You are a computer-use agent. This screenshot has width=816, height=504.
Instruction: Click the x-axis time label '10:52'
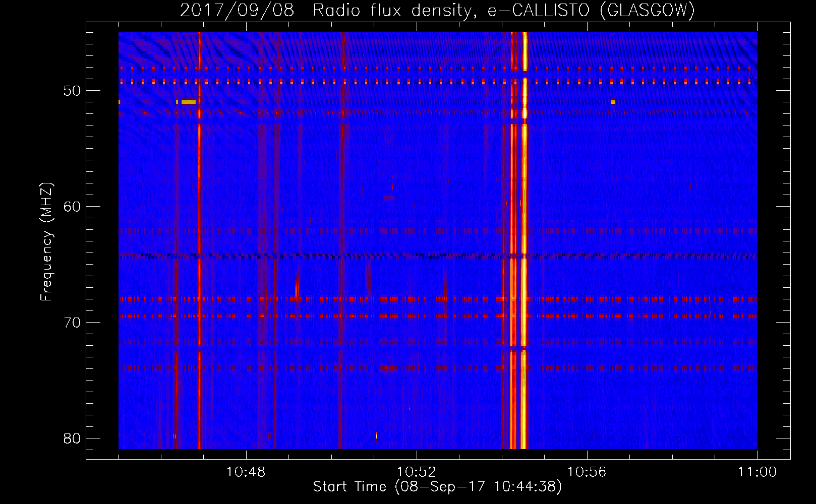(x=417, y=472)
